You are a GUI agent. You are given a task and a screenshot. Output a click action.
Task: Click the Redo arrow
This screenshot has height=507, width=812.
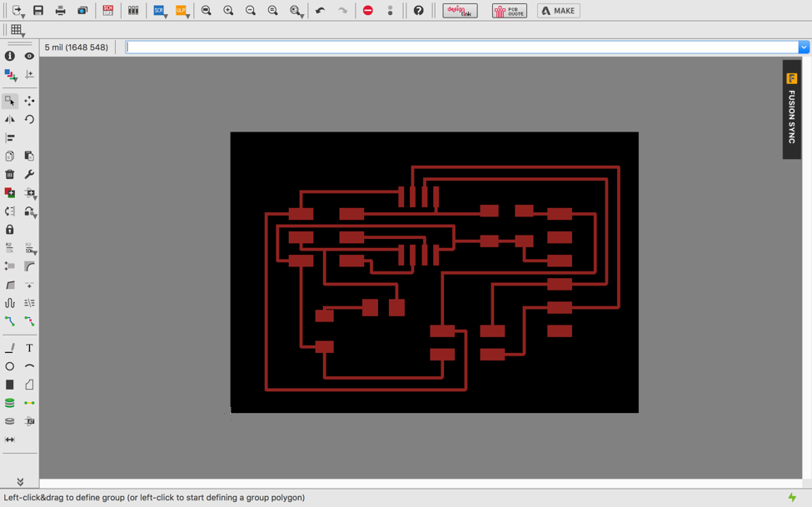click(x=342, y=10)
